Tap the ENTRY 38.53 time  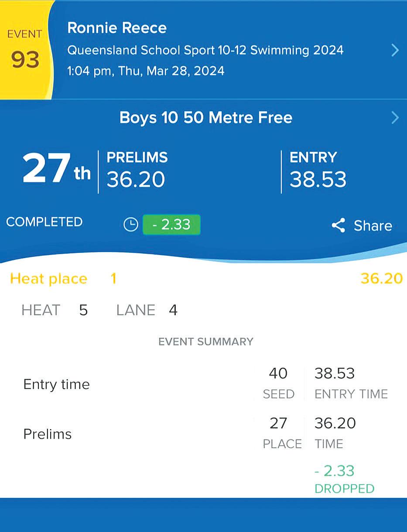tap(318, 171)
